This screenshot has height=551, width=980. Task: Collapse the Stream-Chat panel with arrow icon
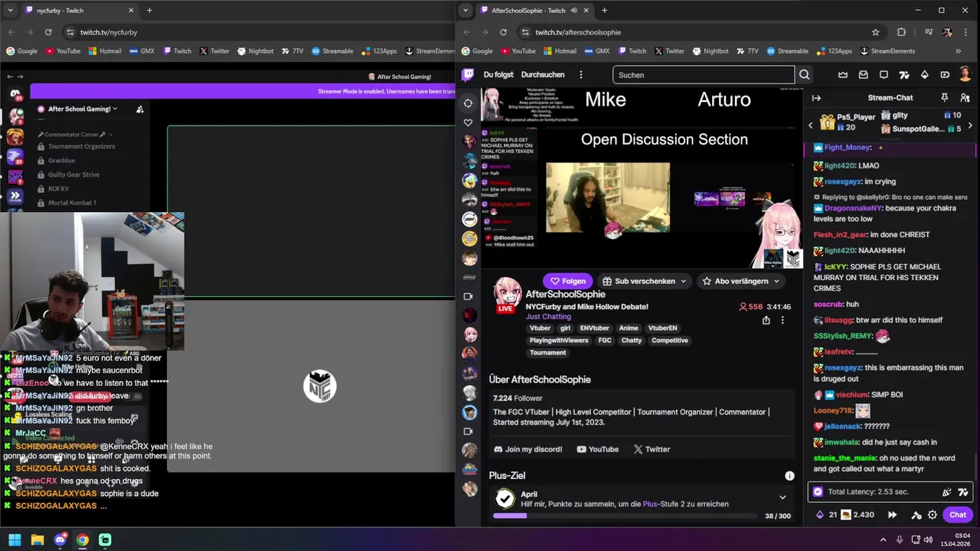click(816, 98)
